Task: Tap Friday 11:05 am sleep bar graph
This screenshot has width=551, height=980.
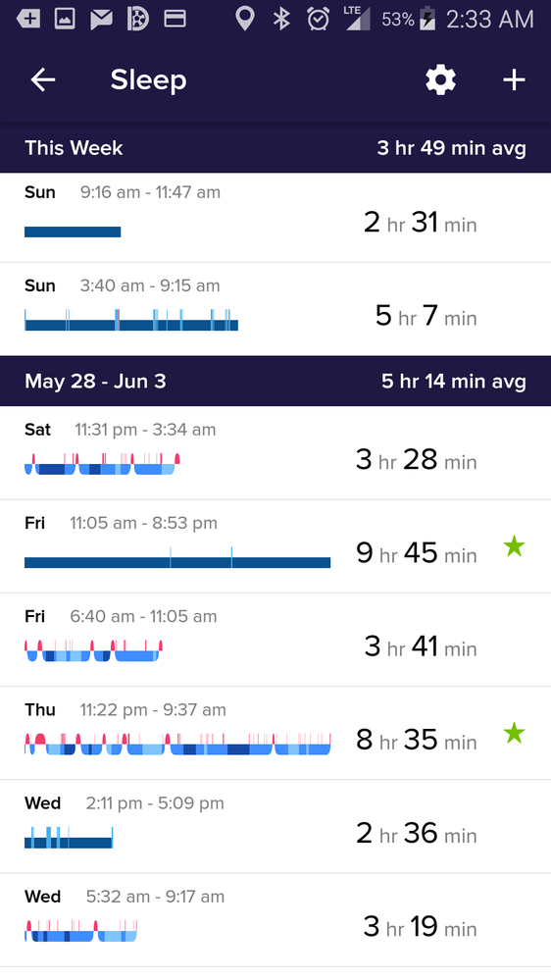Action: (x=177, y=558)
